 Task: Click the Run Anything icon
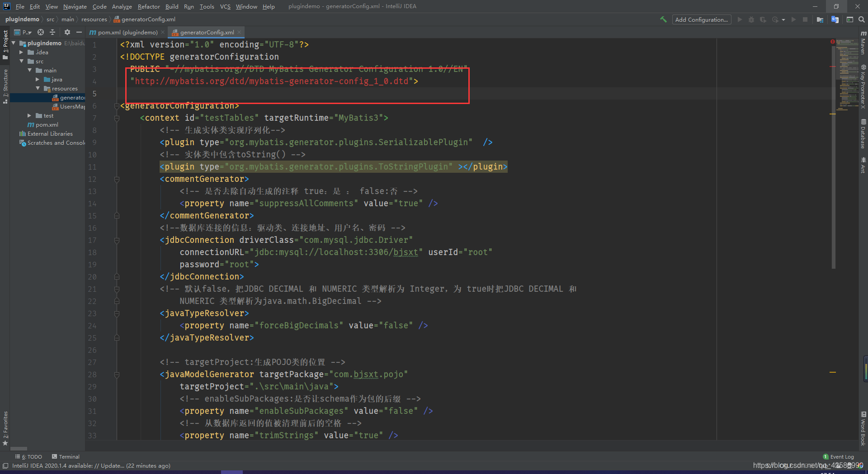click(850, 19)
